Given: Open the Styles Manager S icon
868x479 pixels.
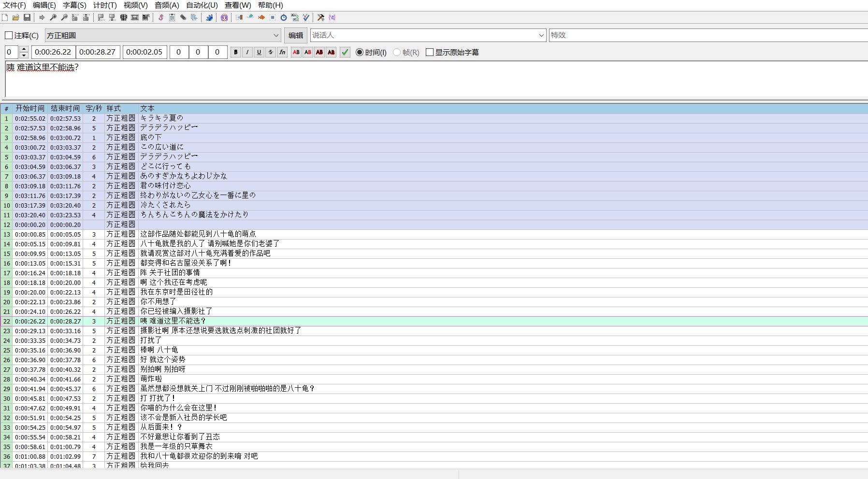Looking at the screenshot, I should 161,17.
